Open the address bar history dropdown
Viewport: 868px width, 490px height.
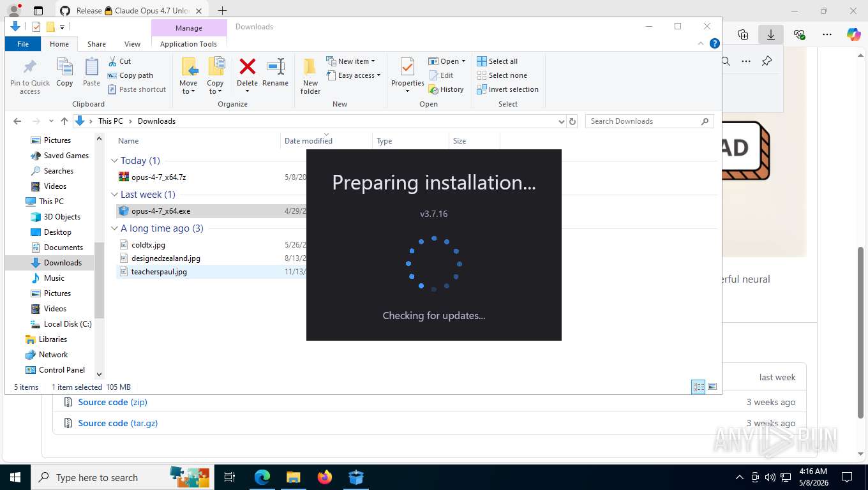(x=561, y=121)
